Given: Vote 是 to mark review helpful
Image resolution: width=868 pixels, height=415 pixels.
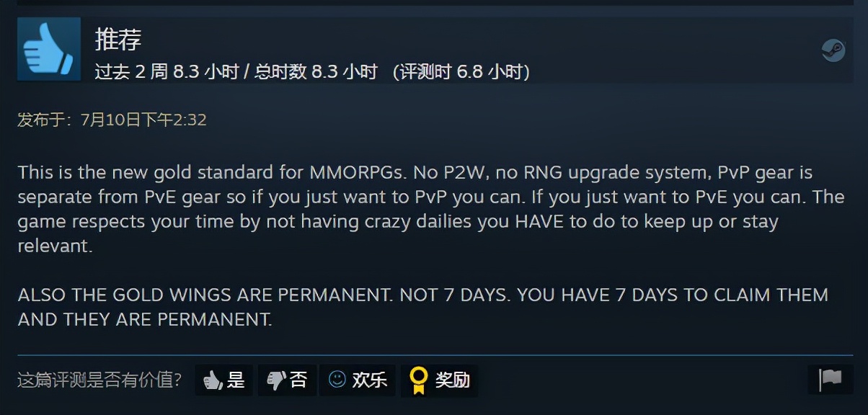Looking at the screenshot, I should click(223, 380).
